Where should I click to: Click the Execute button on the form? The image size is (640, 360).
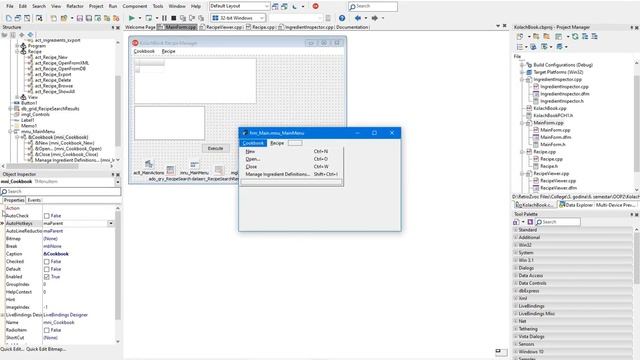click(216, 148)
